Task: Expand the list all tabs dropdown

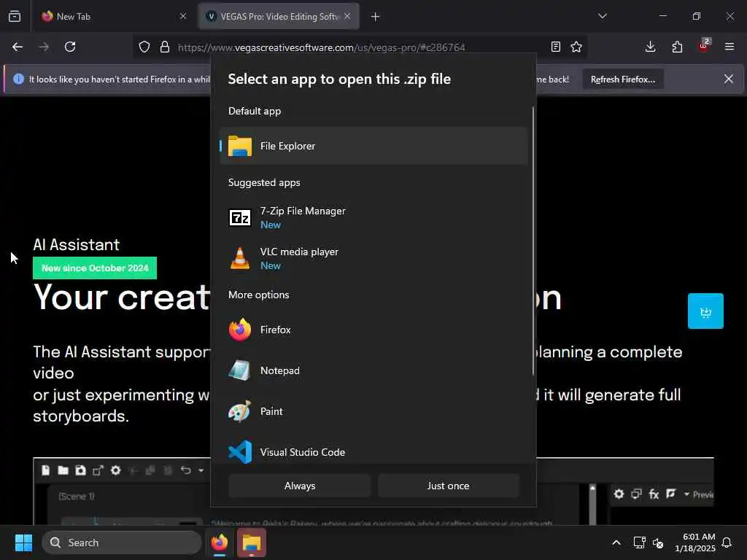Action: pos(603,16)
